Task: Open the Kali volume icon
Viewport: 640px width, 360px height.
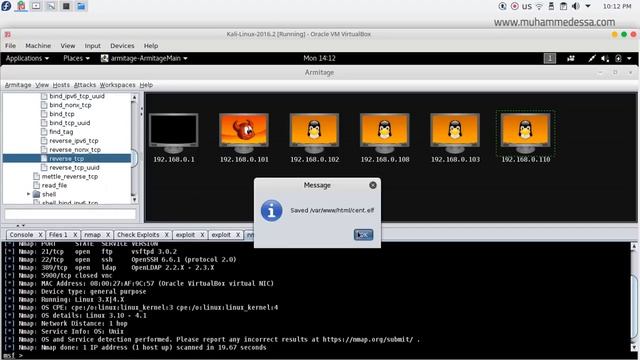Action: [605, 58]
